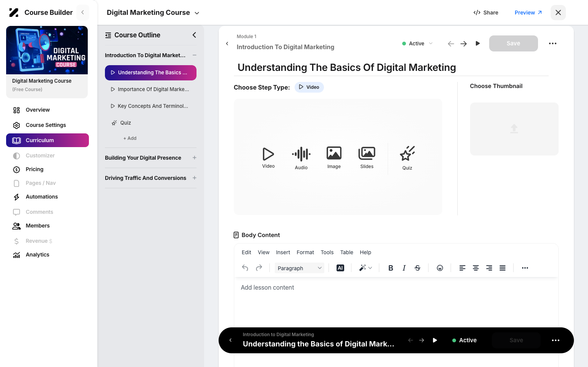This screenshot has width=588, height=367.
Task: Open the Format menu in editor
Action: pyautogui.click(x=305, y=252)
